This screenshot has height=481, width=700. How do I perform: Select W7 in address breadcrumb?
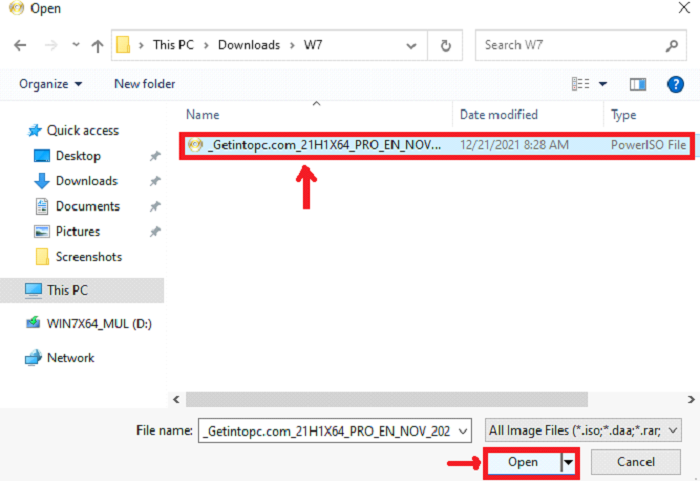click(313, 45)
